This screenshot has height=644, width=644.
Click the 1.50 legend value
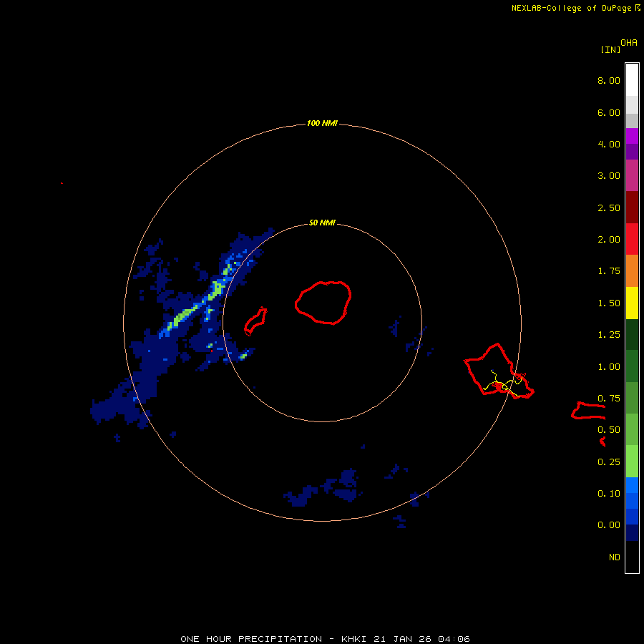pyautogui.click(x=609, y=303)
